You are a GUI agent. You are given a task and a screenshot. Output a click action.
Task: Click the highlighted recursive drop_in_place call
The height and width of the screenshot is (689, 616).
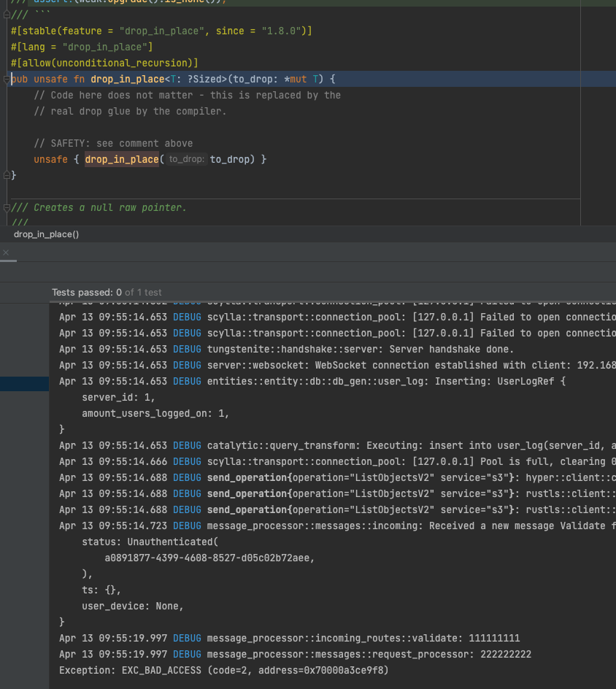click(x=122, y=159)
